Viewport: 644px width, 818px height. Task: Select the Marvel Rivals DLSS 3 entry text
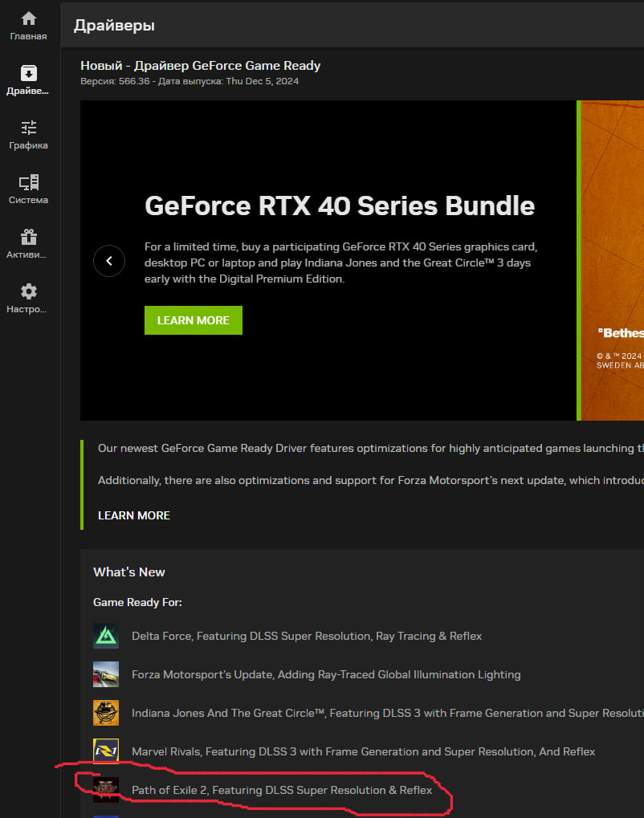click(x=363, y=751)
